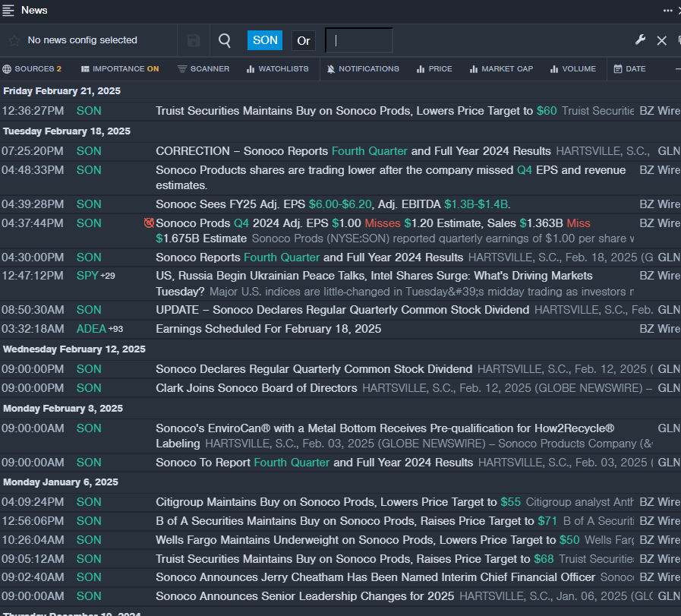Open the three-dot more options menu
This screenshot has height=616, width=681.
667,10
